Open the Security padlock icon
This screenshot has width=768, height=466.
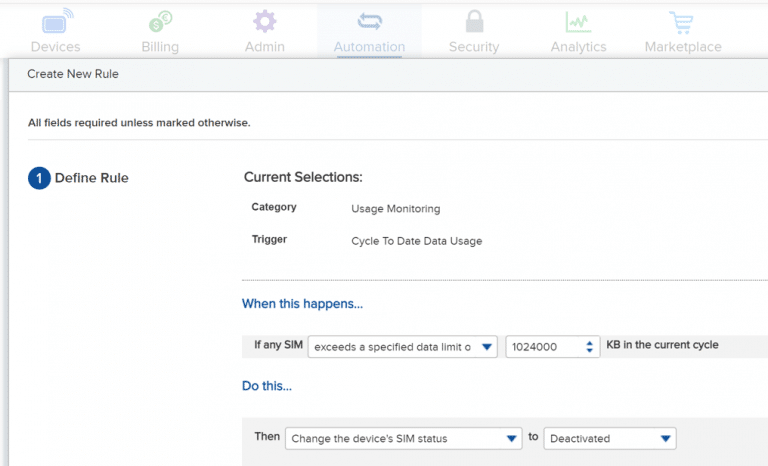click(474, 22)
